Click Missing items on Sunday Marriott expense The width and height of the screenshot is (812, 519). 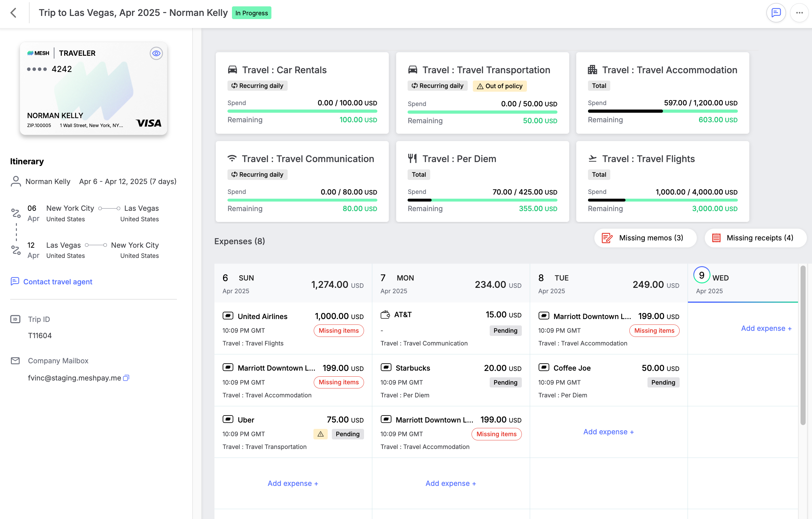[339, 382]
